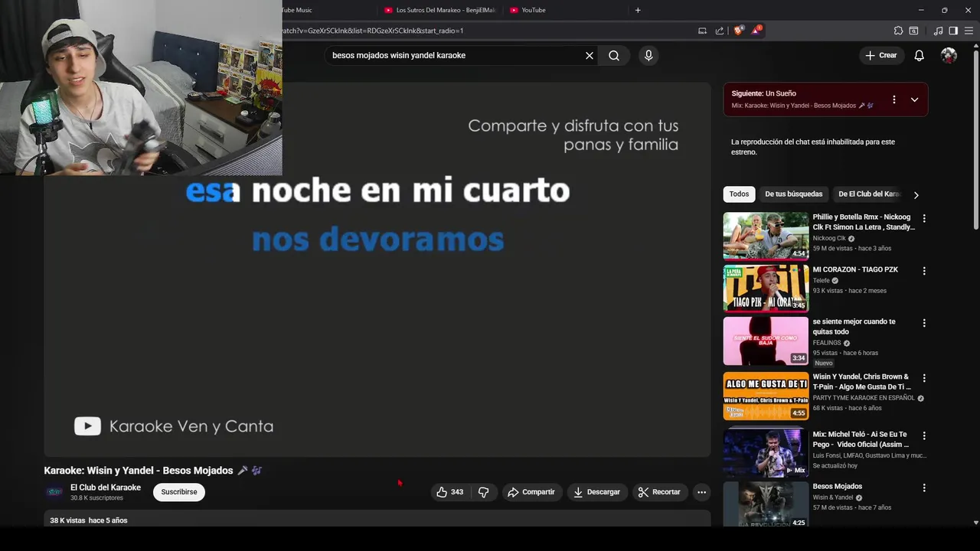Open more video actions three-dot button
This screenshot has width=980, height=551.
click(x=701, y=492)
